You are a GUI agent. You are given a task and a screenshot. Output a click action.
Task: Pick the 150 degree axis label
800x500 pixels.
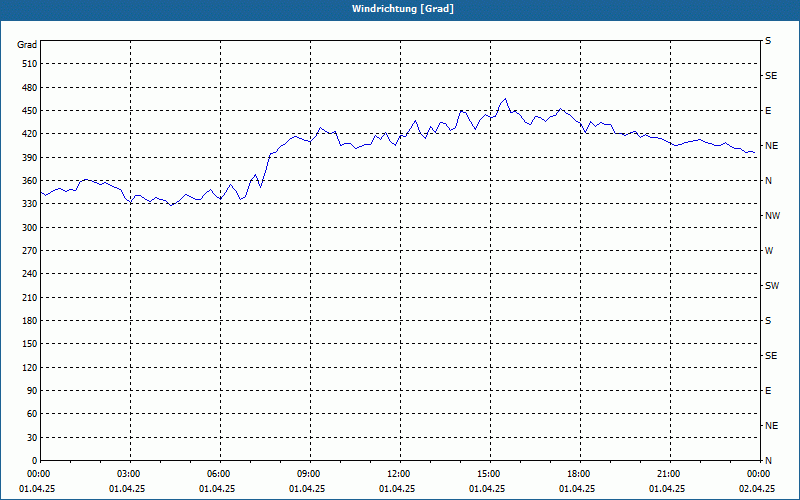click(x=30, y=344)
